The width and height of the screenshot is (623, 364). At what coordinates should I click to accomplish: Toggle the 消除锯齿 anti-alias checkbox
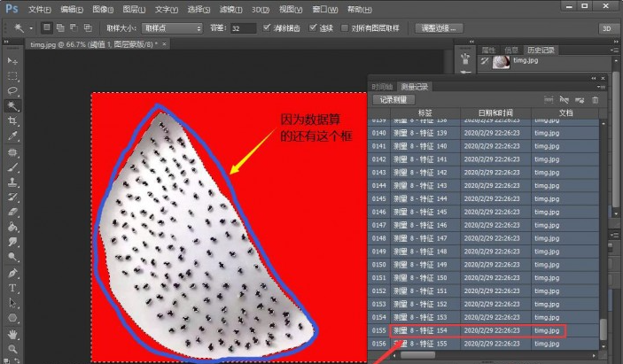click(x=268, y=28)
